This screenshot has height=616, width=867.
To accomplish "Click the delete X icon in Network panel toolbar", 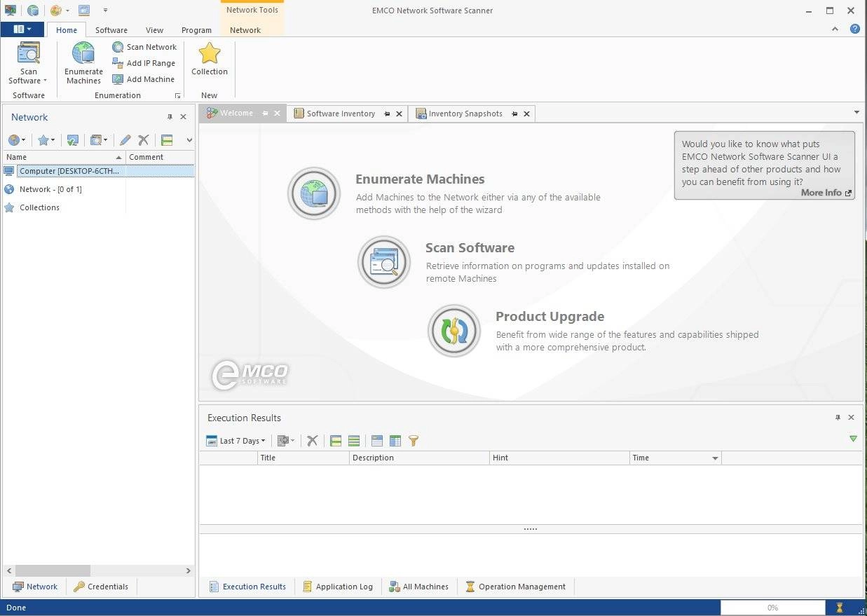I will 143,140.
